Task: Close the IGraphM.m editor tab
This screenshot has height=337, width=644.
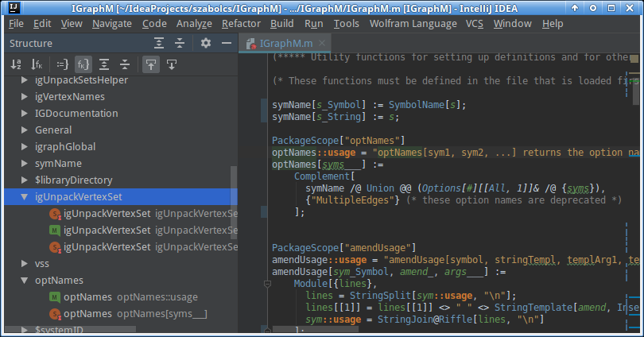Action: tap(321, 44)
